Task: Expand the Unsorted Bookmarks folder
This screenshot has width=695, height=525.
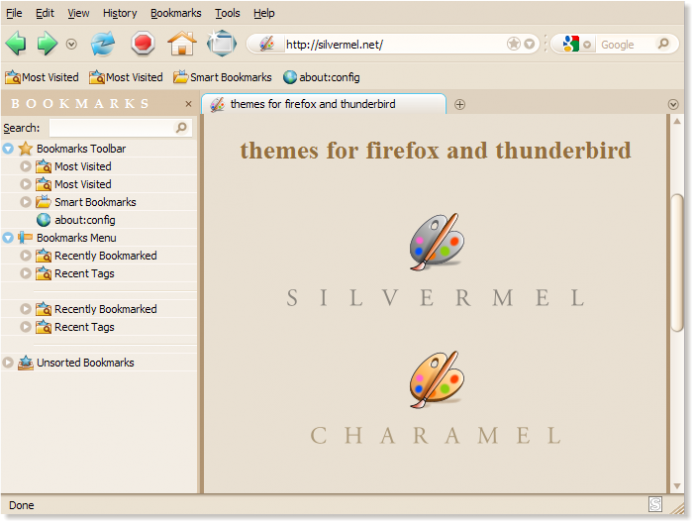Action: (8, 362)
